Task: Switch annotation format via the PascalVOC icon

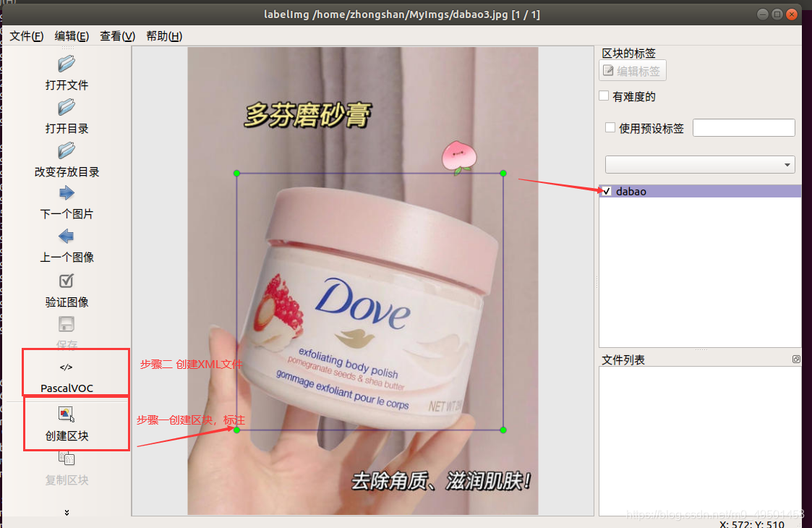Action: click(x=67, y=367)
